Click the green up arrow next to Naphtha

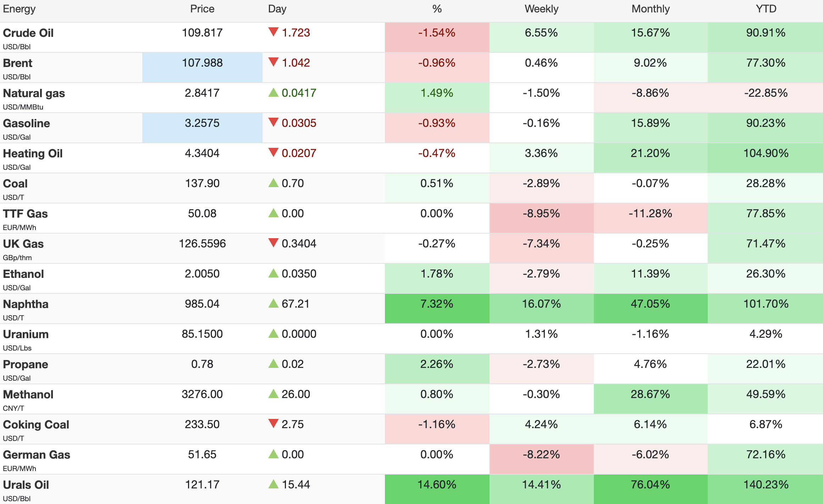pos(273,303)
